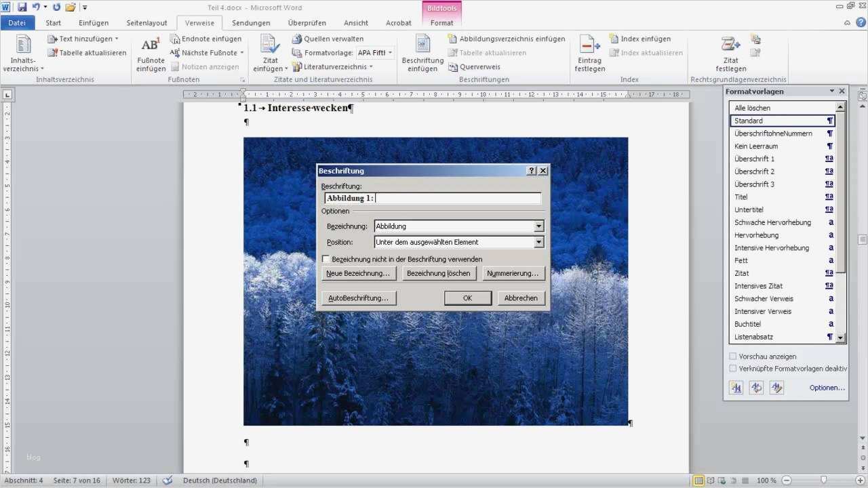868x488 pixels.
Task: Switch to the Sendungen ribbon tab
Action: [251, 22]
